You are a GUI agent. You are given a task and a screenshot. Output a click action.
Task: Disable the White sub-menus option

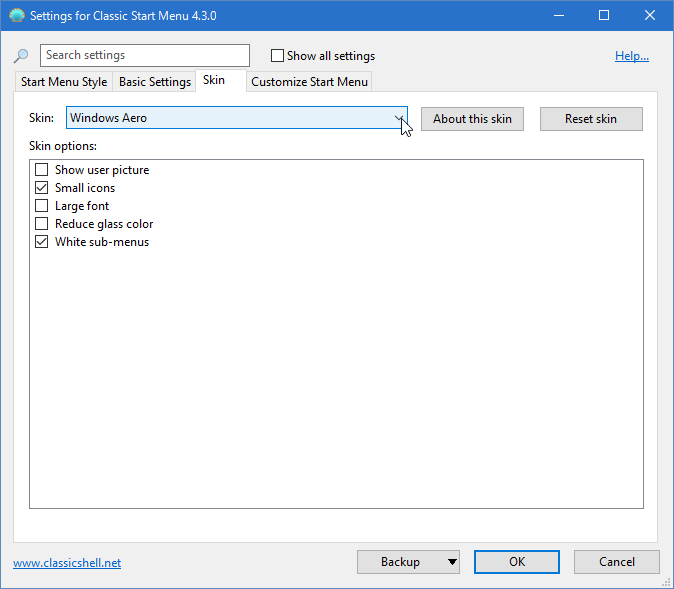pos(42,242)
